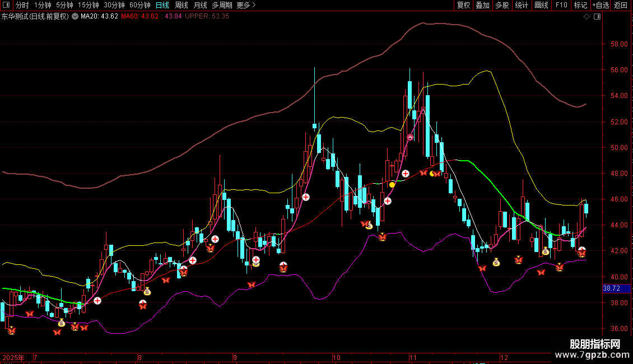633x364 pixels.
Task: Click the latest candlestick at chart end
Action: coord(586,208)
